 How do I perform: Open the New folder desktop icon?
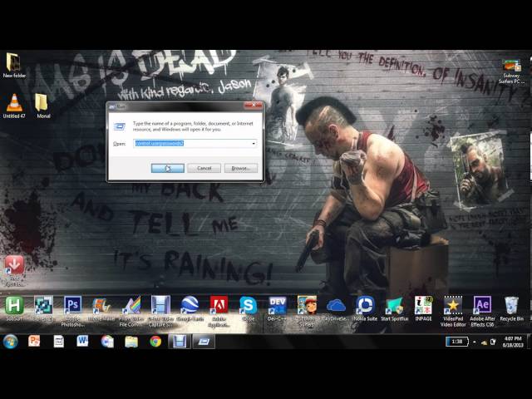coord(14,66)
